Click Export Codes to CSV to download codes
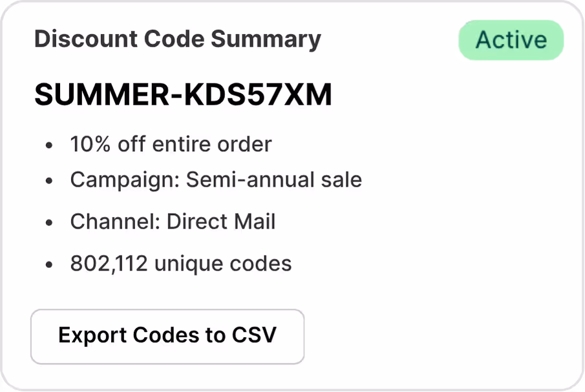This screenshot has width=585, height=392. pyautogui.click(x=167, y=336)
